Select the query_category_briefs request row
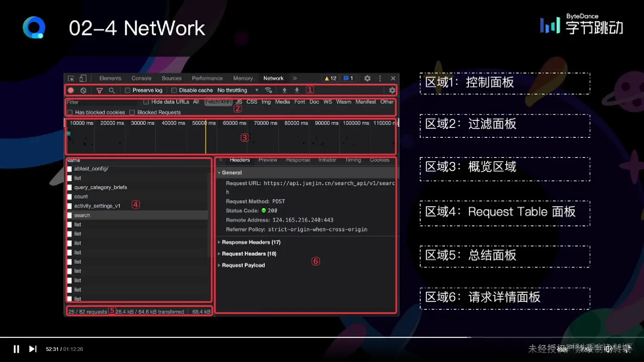 (x=137, y=188)
